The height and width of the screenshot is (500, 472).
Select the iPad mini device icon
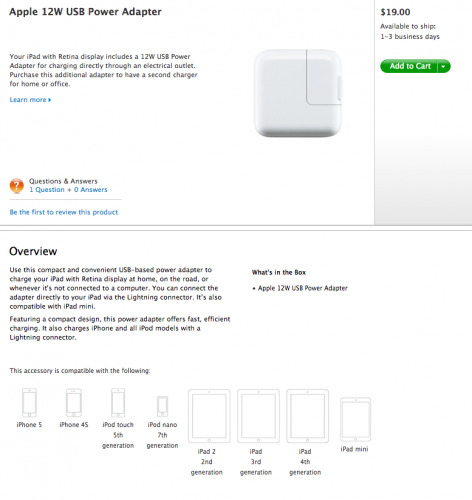(355, 419)
